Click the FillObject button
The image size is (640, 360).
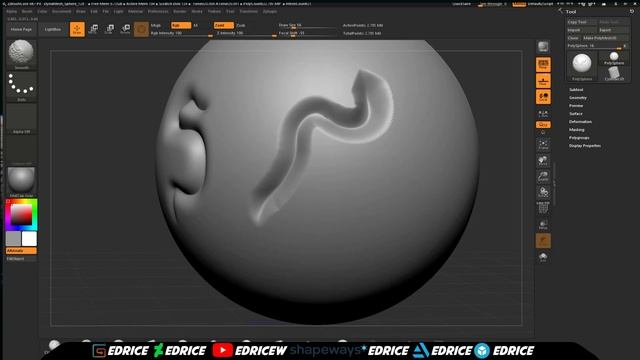tap(21, 259)
